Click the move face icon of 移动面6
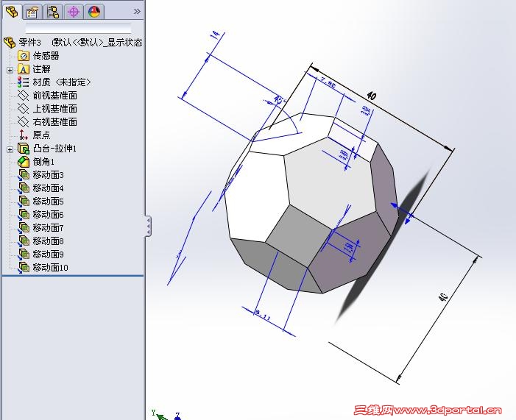516x420 pixels. (24, 215)
